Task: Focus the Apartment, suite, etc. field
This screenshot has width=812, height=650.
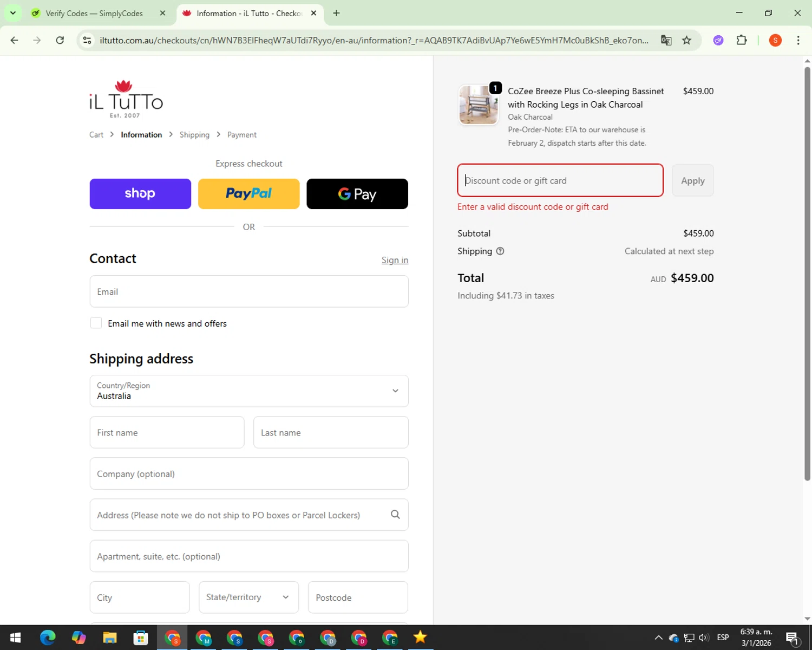Action: [x=249, y=556]
